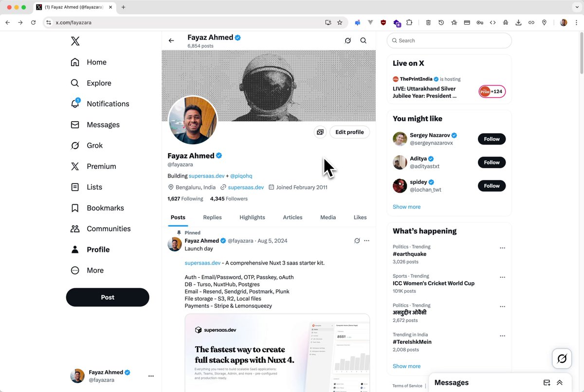This screenshot has height=392, width=584.
Task: Open Messages from the sidebar
Action: [95, 125]
